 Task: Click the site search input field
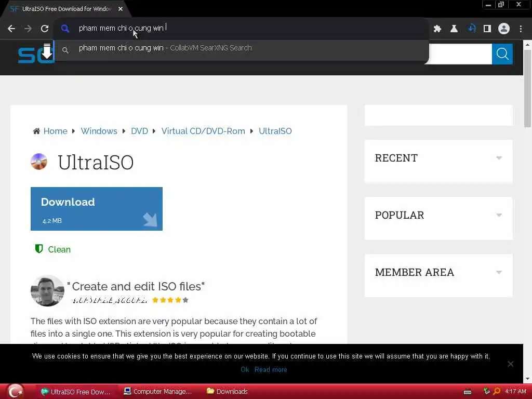pos(460,54)
